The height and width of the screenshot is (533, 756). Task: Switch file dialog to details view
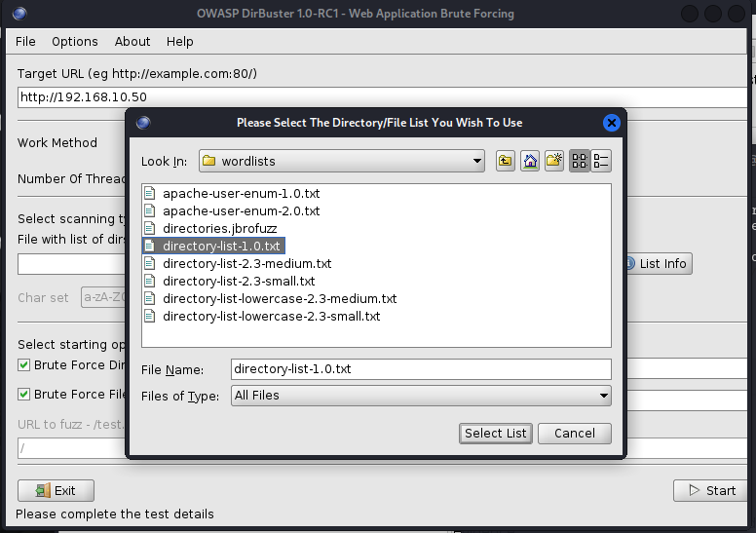coord(601,161)
